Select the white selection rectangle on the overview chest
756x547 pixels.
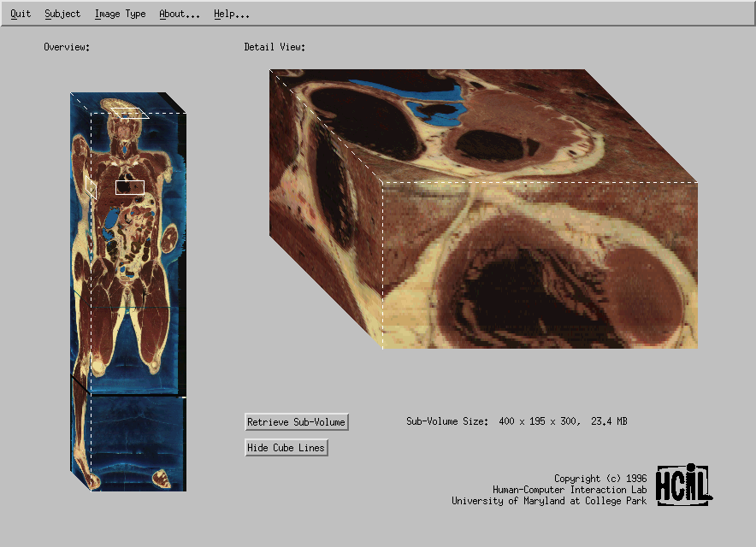(130, 187)
